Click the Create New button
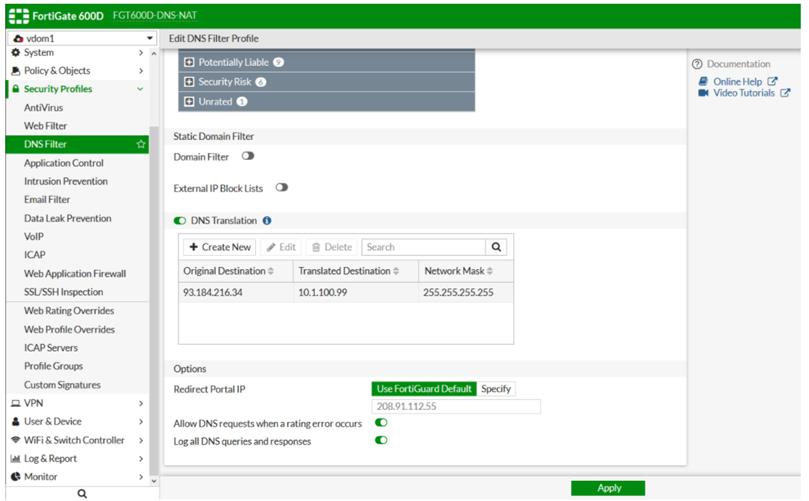Screen dimensions: 809x501 click(x=220, y=247)
